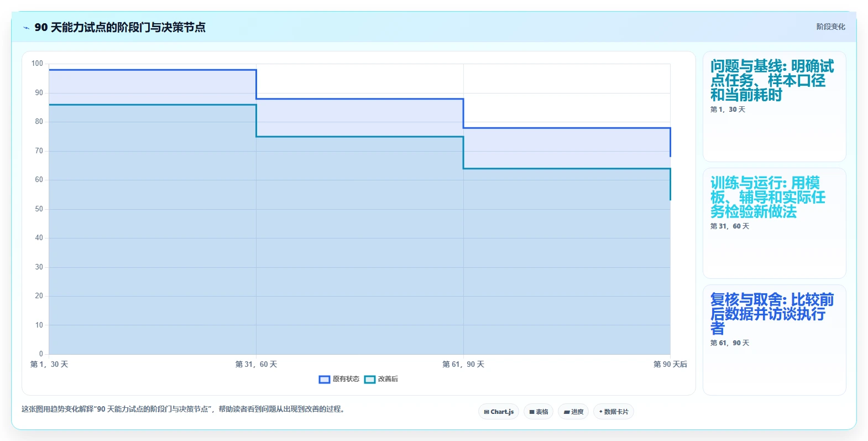Click the 表格 tag
The height and width of the screenshot is (441, 868).
click(538, 412)
